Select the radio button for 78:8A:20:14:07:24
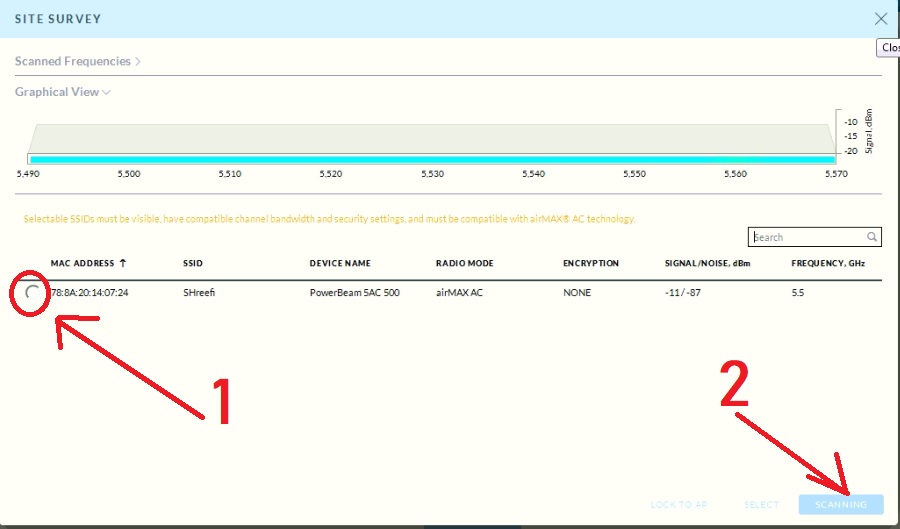900x529 pixels. coord(33,293)
